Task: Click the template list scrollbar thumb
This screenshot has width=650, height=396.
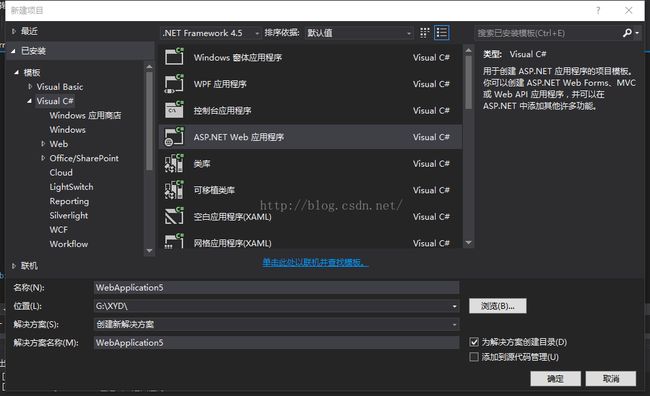Action: (x=468, y=82)
